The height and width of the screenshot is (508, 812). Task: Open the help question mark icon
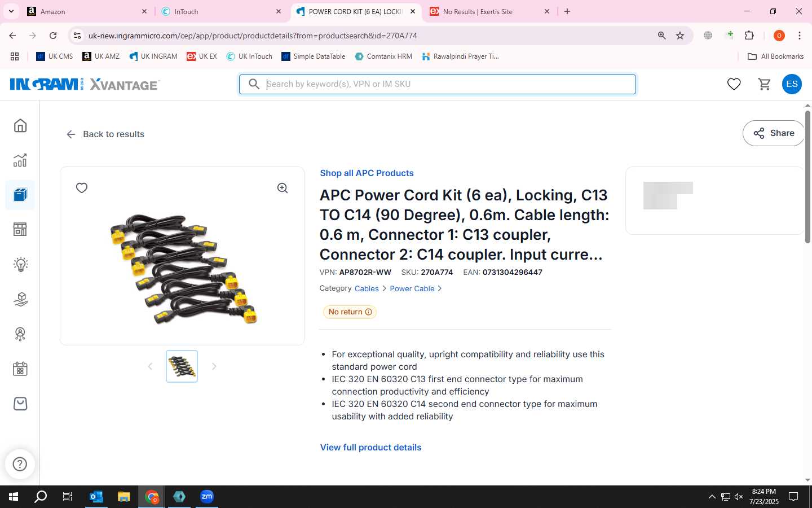pyautogui.click(x=20, y=464)
